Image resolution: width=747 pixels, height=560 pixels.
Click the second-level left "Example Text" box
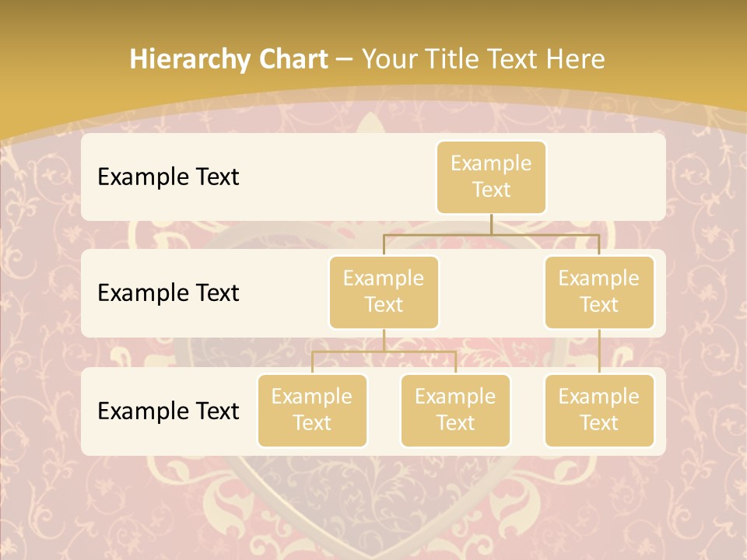click(x=384, y=292)
